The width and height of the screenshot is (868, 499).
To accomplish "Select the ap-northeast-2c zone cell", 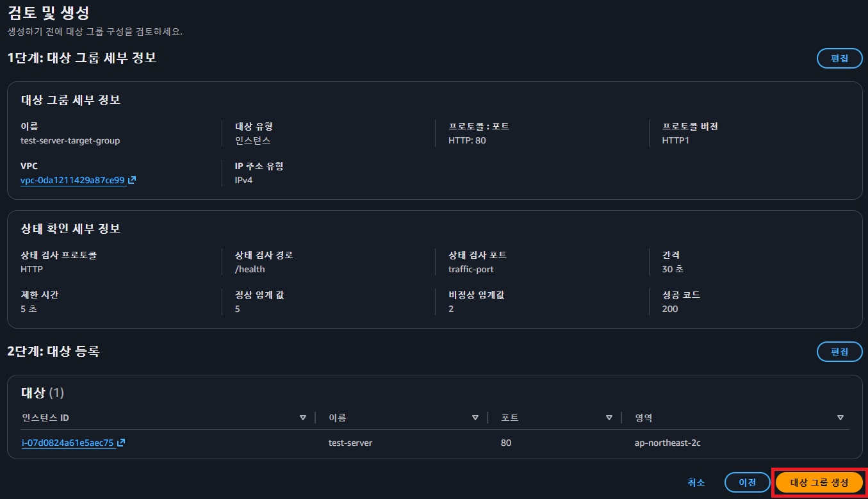I will pos(667,443).
